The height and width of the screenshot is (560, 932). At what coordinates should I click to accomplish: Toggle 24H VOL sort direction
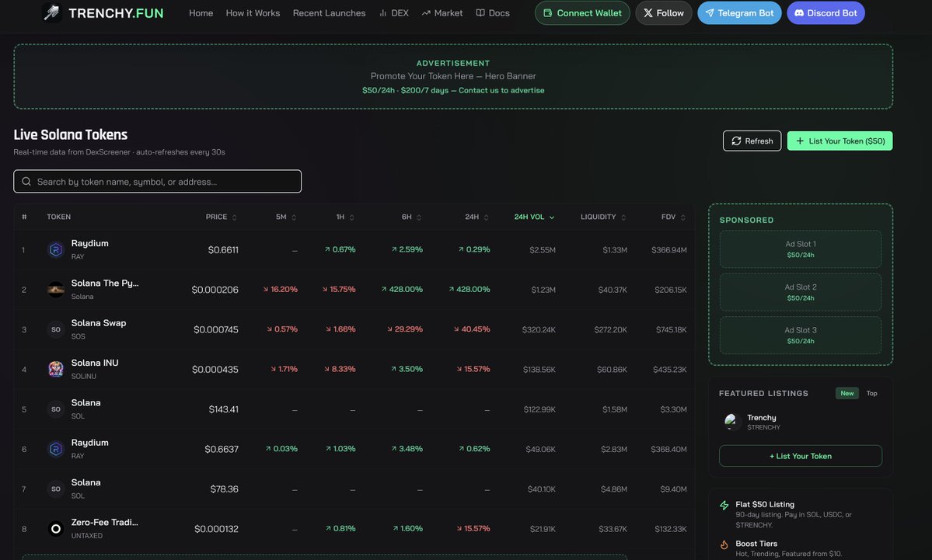[534, 217]
